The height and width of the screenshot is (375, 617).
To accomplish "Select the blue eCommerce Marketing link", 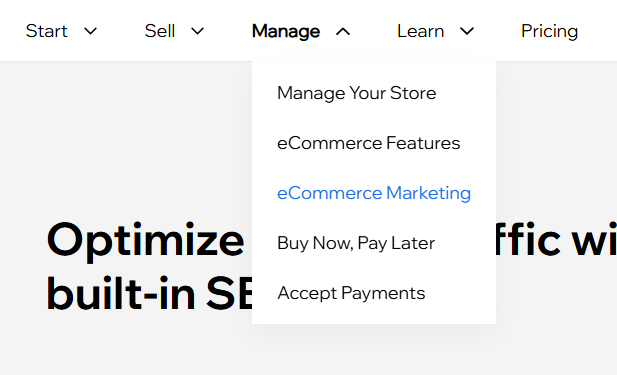I will (x=374, y=194).
